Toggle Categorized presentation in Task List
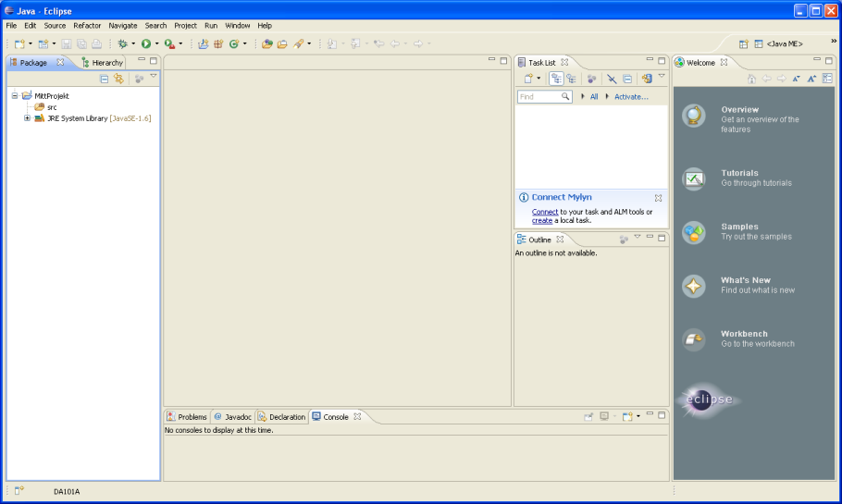Viewport: 842px width, 504px height. point(556,79)
